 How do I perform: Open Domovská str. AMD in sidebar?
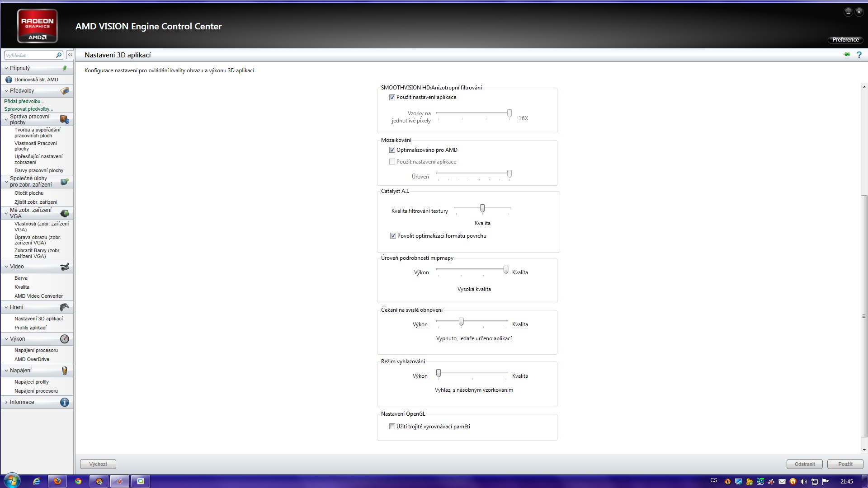pyautogui.click(x=36, y=80)
